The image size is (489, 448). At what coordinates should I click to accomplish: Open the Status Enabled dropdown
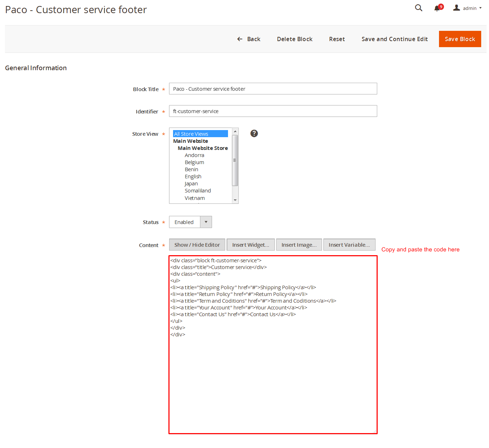click(190, 222)
